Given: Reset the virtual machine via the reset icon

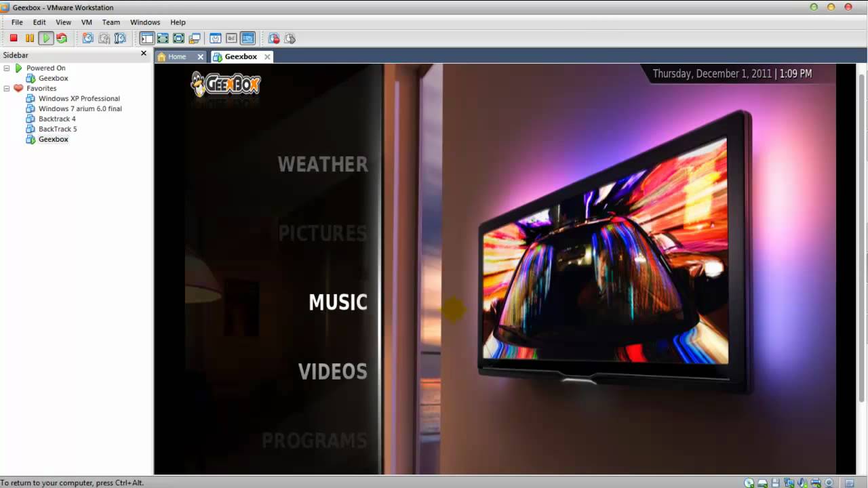Looking at the screenshot, I should pos(62,39).
